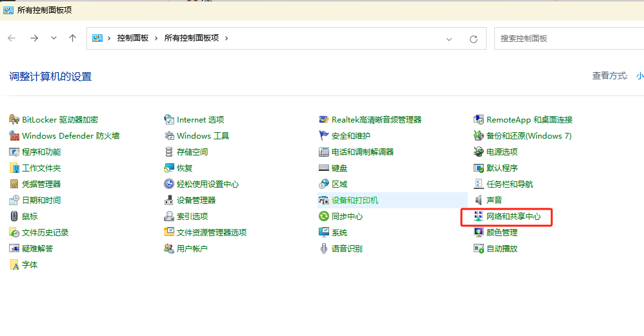Open the 鼠标 mouse icon
This screenshot has height=336, width=644.
15,217
